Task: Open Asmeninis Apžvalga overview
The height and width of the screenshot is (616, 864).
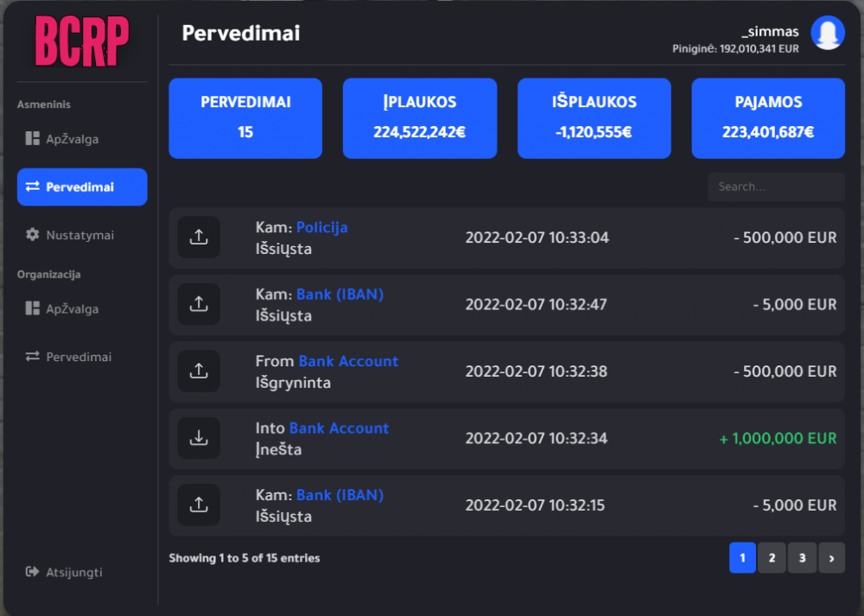Action: (x=72, y=139)
